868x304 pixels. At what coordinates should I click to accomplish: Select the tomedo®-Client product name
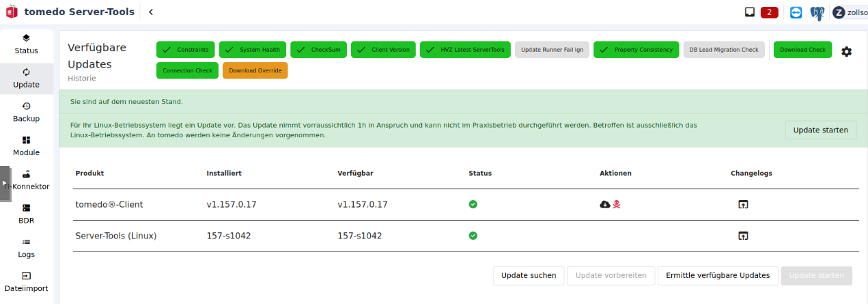pyautogui.click(x=109, y=204)
